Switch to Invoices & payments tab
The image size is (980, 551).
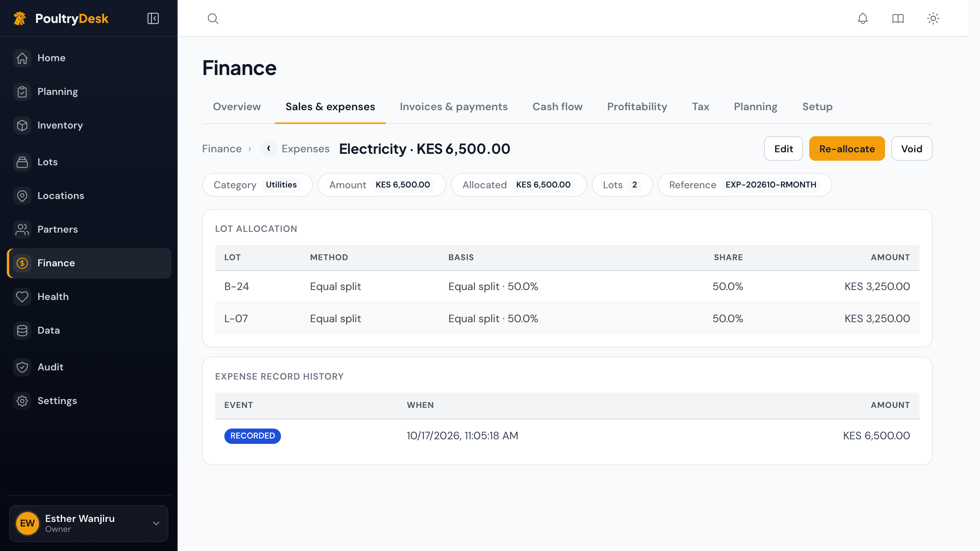tap(454, 107)
